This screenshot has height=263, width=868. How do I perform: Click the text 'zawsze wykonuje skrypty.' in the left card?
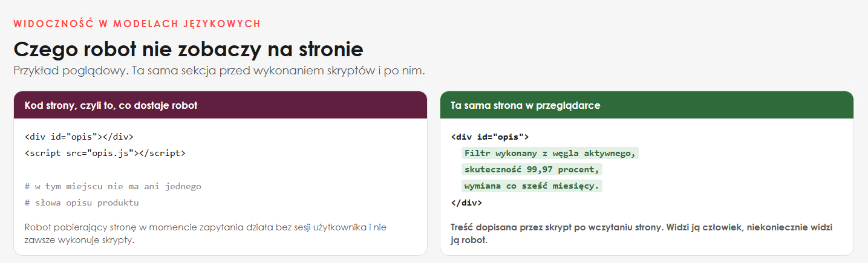(79, 240)
